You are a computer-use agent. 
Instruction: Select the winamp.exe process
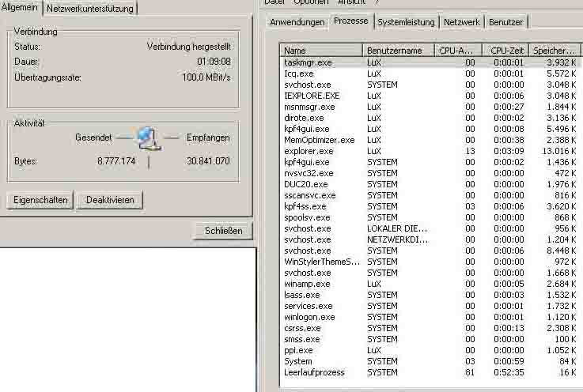(x=430, y=284)
